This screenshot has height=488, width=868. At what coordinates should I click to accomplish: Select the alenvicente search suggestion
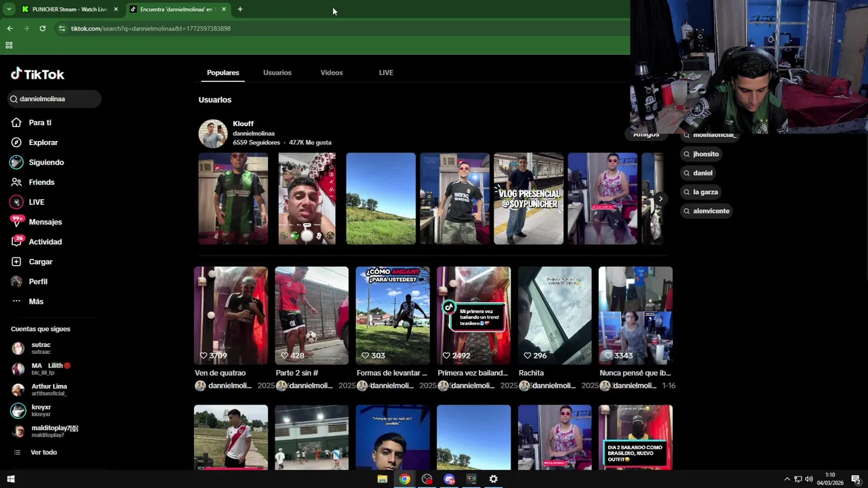[x=707, y=211]
